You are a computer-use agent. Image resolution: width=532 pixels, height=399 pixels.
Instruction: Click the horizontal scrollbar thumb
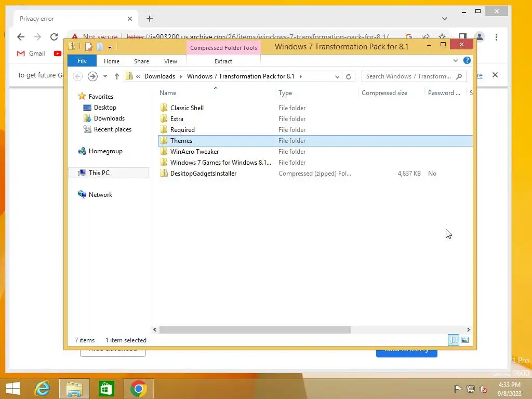[255, 329]
